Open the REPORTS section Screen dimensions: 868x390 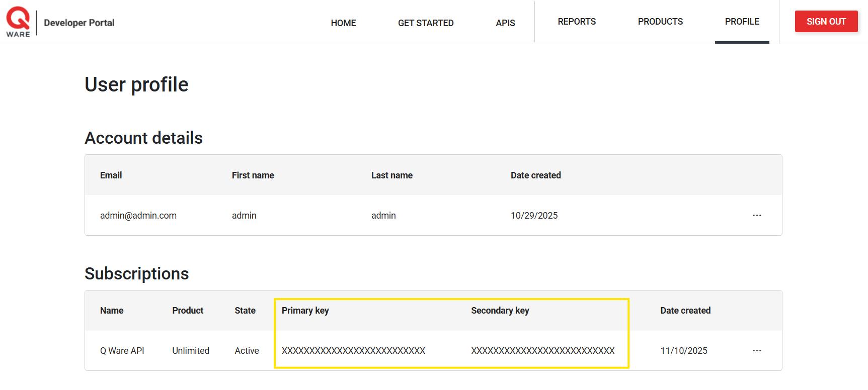pos(577,22)
